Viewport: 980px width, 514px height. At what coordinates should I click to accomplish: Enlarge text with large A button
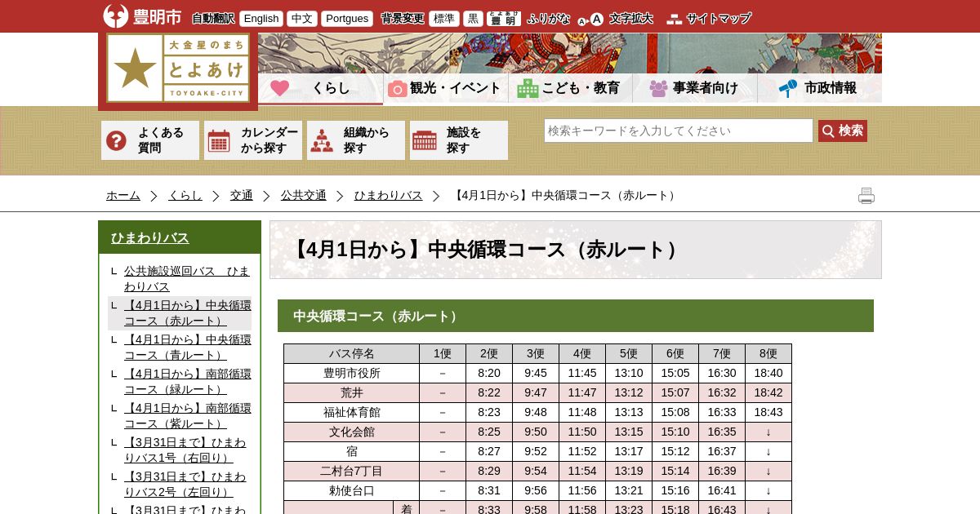click(597, 19)
